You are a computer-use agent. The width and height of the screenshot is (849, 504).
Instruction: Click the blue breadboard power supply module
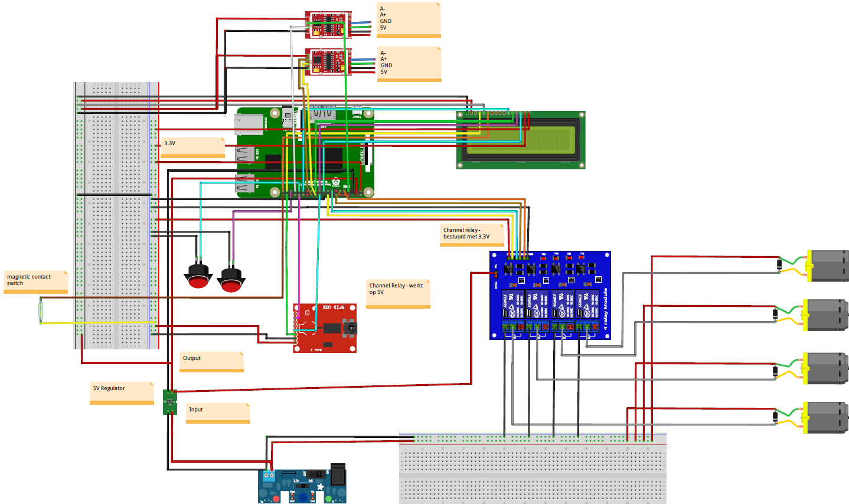[x=302, y=485]
